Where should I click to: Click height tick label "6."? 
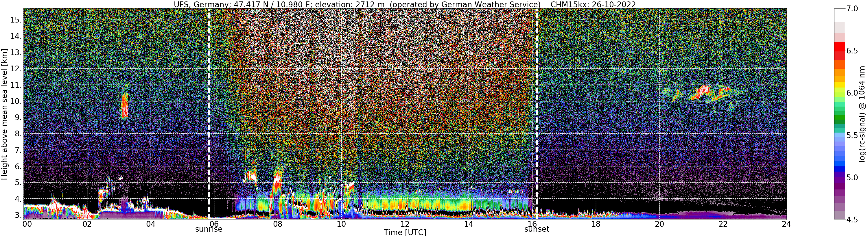click(18, 166)
